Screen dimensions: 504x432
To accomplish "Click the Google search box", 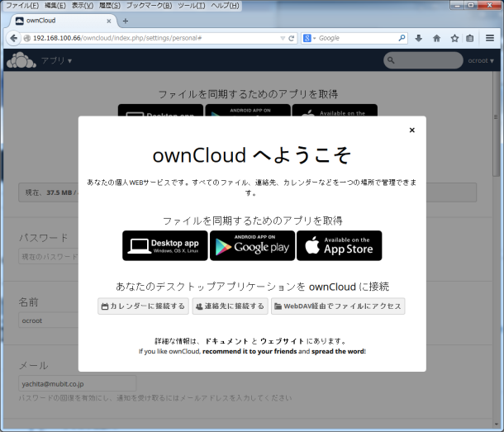I will click(357, 38).
